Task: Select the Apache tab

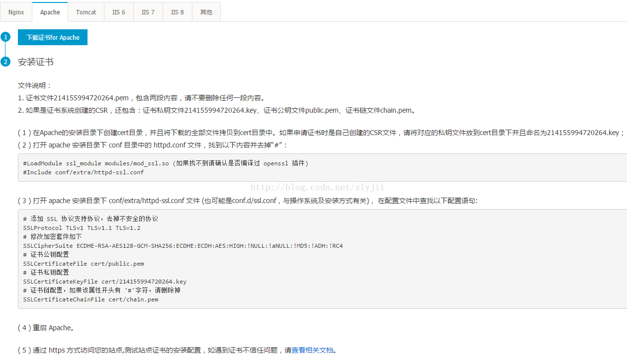Action: click(50, 12)
